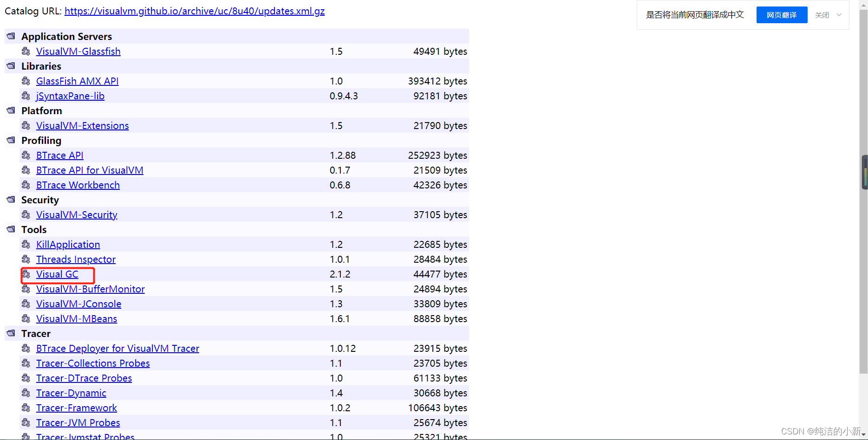Open the Tracer-DTrace Probes link
The image size is (868, 440).
(x=84, y=378)
